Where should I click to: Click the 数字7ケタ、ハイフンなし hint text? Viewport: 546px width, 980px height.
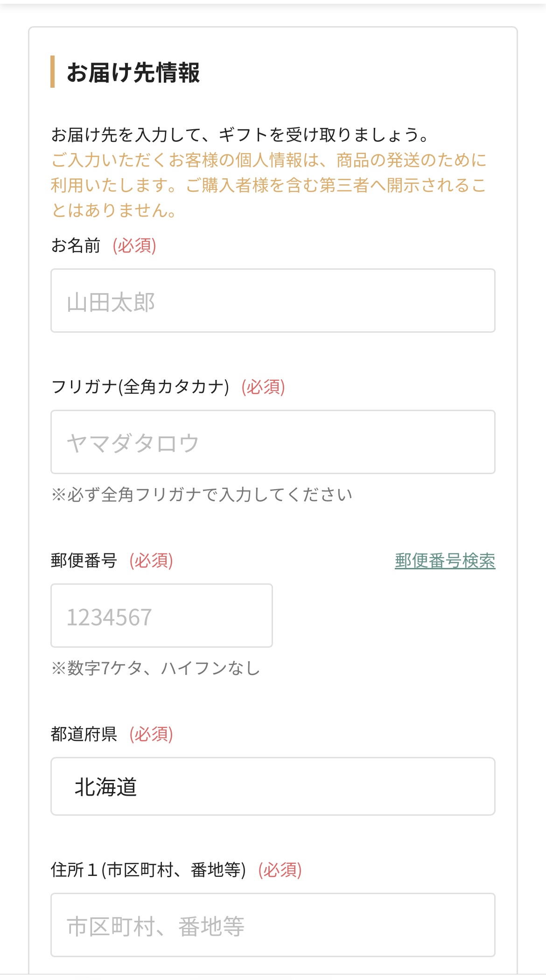[156, 668]
